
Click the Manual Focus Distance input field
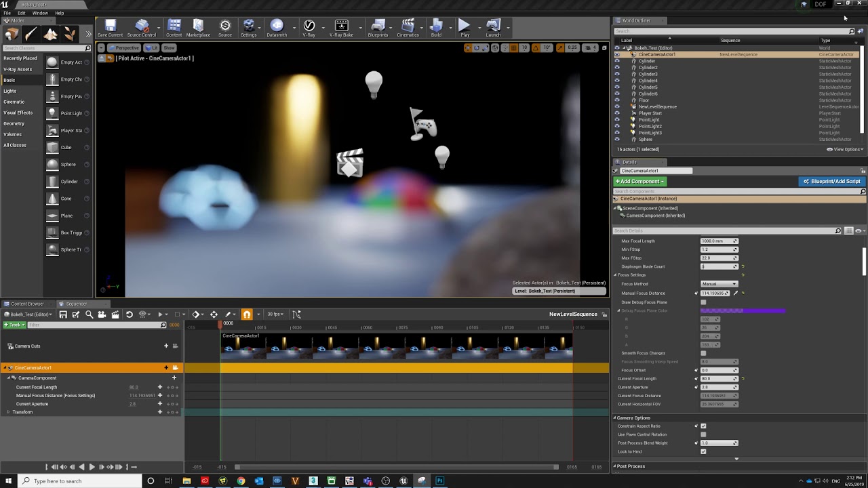tap(714, 293)
